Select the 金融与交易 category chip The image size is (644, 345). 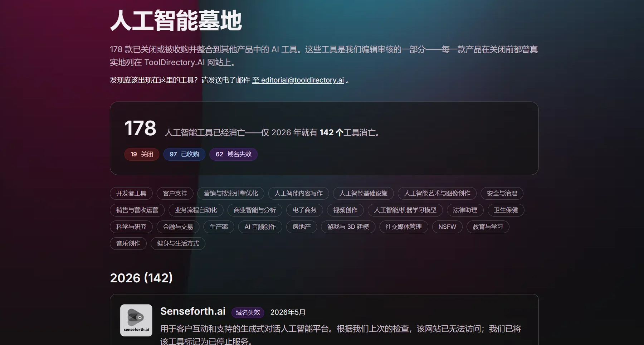coord(178,227)
